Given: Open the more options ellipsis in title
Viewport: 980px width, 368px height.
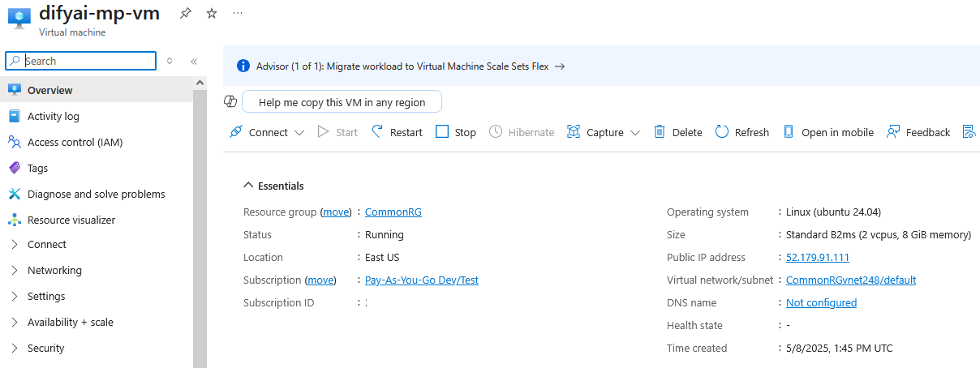Looking at the screenshot, I should pos(237,14).
